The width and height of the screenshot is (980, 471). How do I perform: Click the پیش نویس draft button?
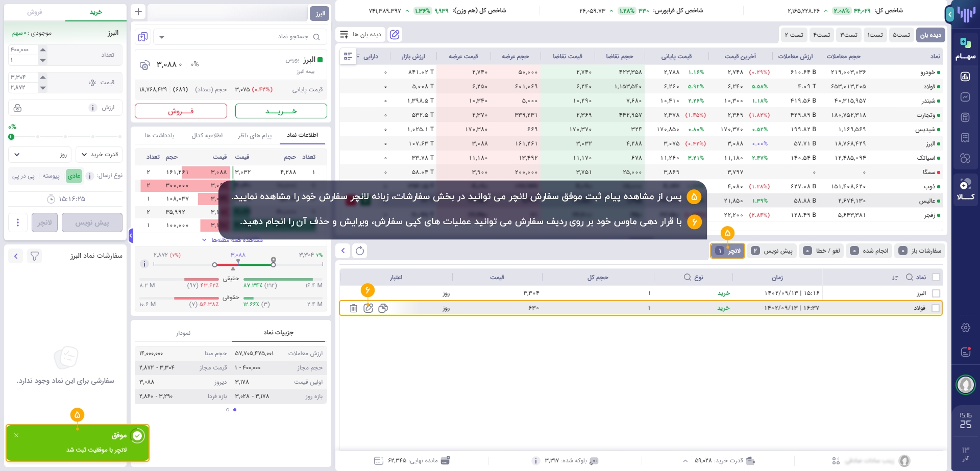[92, 222]
